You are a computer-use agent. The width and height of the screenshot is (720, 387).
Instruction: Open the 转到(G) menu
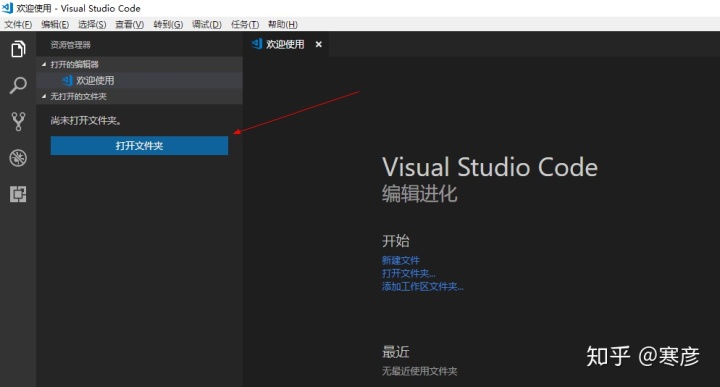tap(168, 24)
